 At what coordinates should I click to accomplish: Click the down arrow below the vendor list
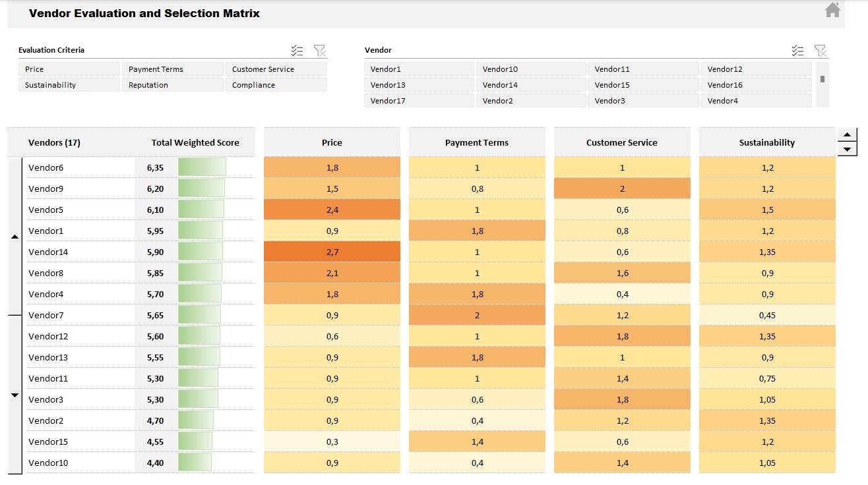[x=15, y=395]
